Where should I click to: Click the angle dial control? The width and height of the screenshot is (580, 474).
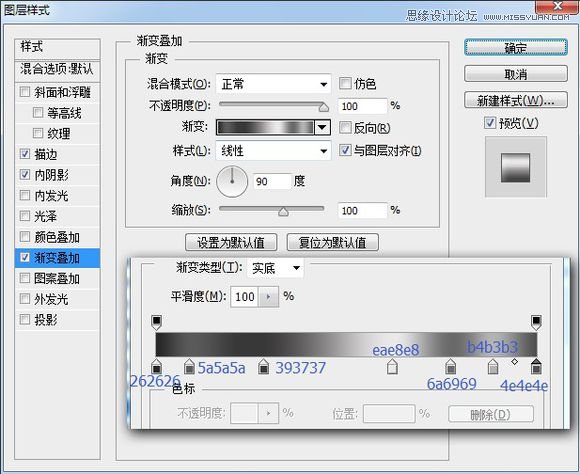pyautogui.click(x=232, y=181)
